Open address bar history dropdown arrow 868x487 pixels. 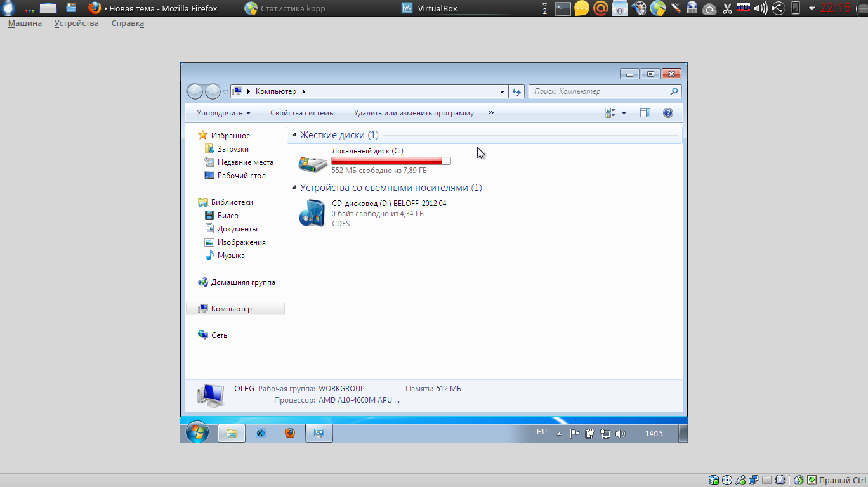click(502, 91)
